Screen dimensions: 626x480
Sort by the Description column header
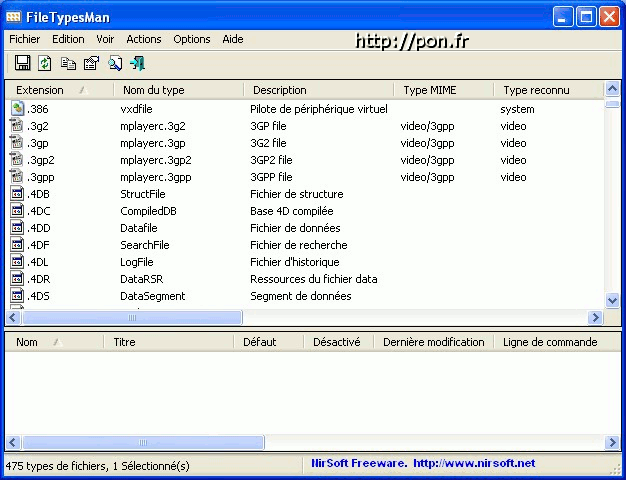(319, 90)
